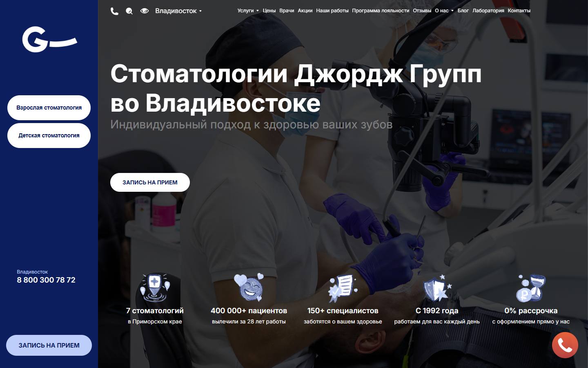Click '0% рассрочка' text
588x368 pixels.
[531, 311]
